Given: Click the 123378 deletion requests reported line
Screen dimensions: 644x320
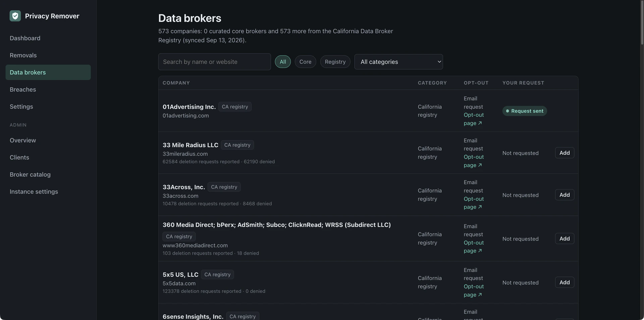Looking at the screenshot, I should (214, 291).
